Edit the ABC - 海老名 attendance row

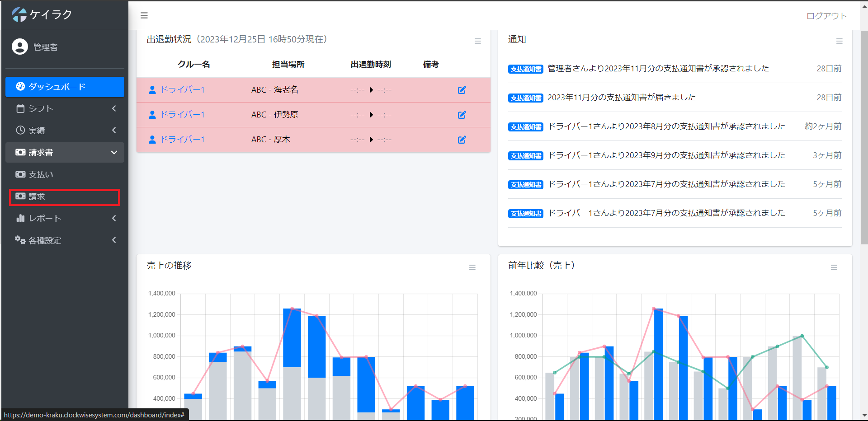[462, 90]
